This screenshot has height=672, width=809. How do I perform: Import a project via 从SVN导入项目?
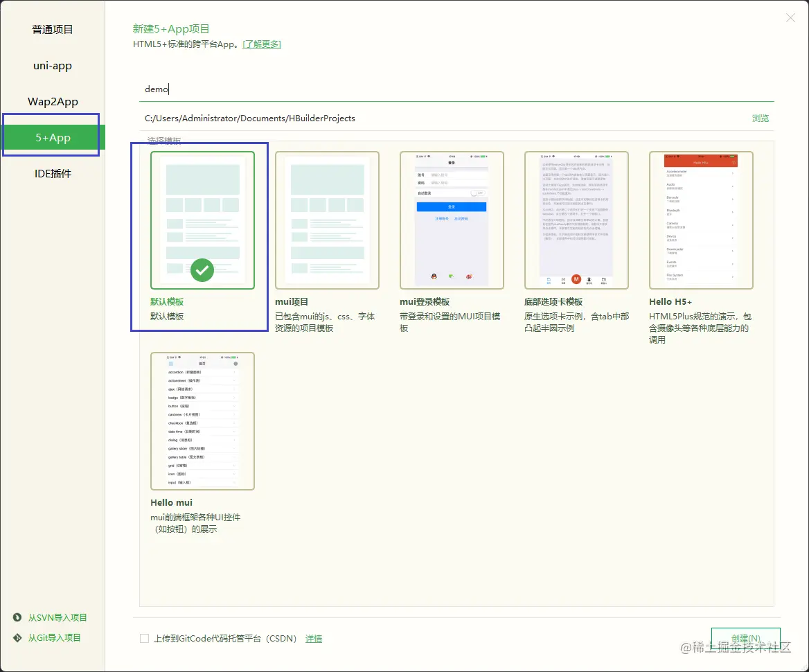pos(57,618)
